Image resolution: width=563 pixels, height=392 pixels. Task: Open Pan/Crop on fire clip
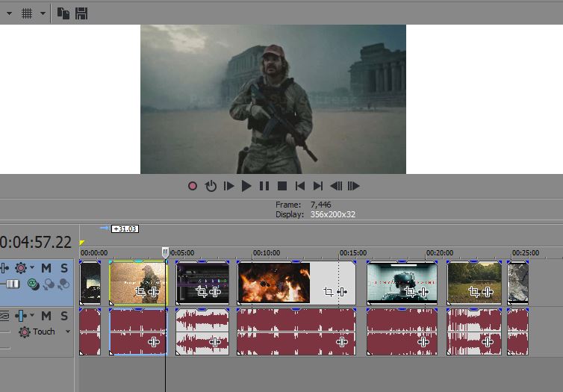pyautogui.click(x=329, y=292)
